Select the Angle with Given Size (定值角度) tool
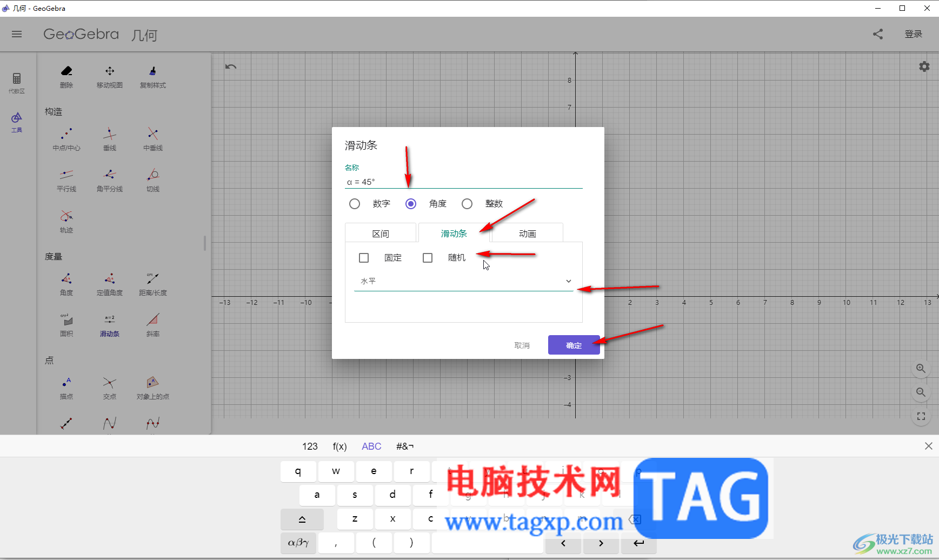 point(110,284)
